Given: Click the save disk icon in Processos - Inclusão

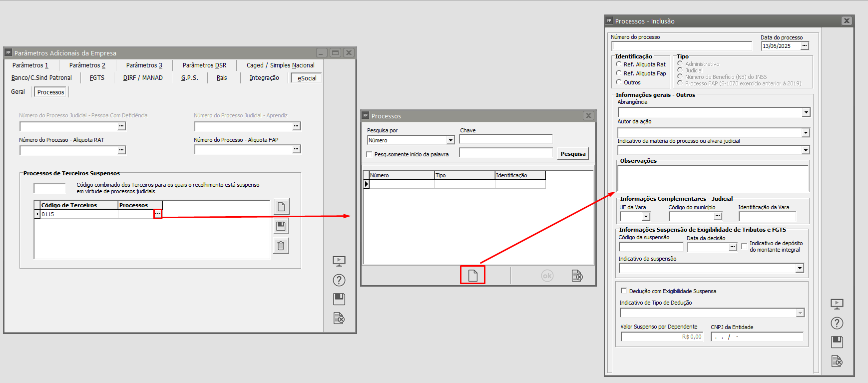Looking at the screenshot, I should tap(837, 342).
